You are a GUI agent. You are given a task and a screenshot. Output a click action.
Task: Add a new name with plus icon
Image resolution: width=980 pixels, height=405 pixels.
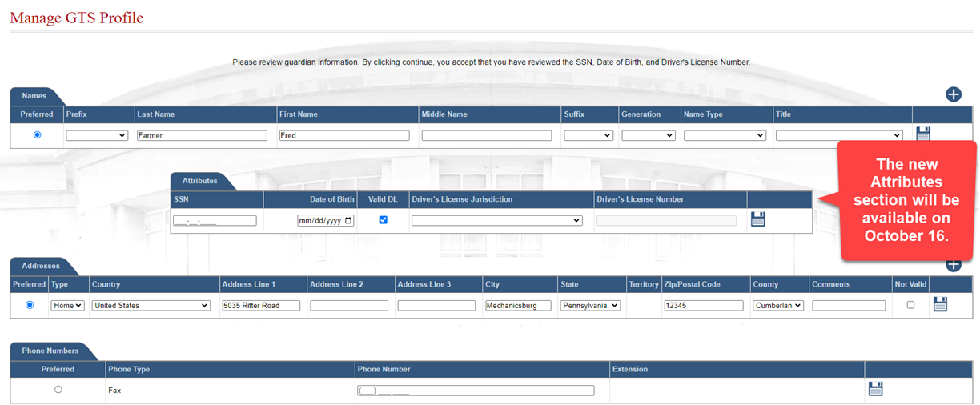pos(953,94)
